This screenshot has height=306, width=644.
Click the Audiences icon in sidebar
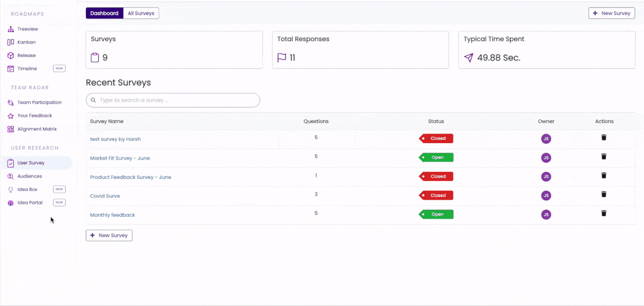(11, 176)
